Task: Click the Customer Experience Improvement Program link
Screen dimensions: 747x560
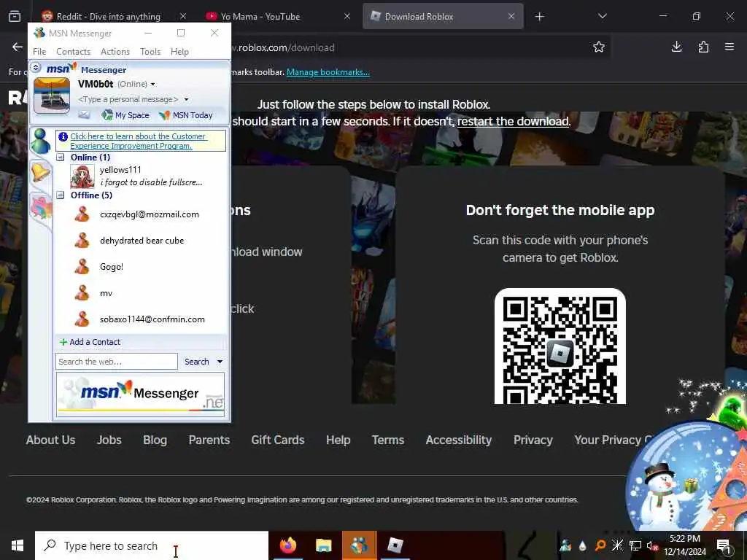Action: pos(138,141)
